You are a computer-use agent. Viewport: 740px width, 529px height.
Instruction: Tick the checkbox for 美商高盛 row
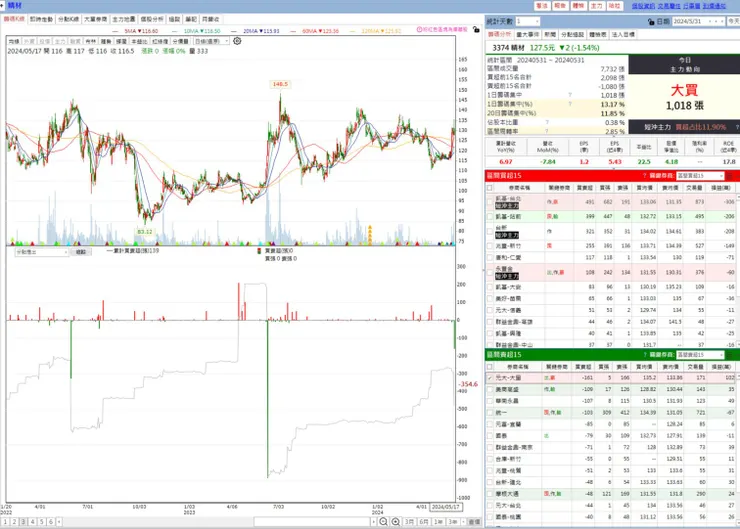tap(490, 389)
